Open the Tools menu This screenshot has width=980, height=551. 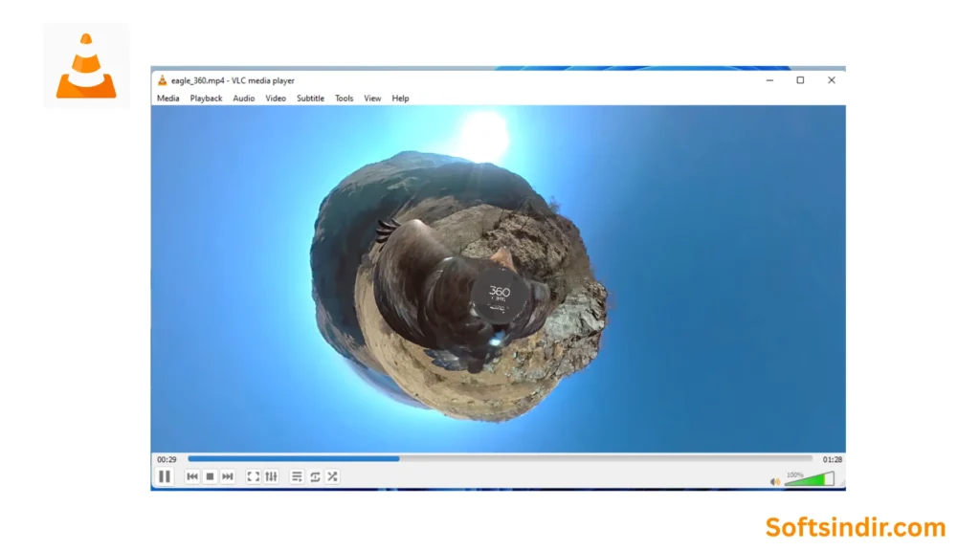(x=344, y=98)
